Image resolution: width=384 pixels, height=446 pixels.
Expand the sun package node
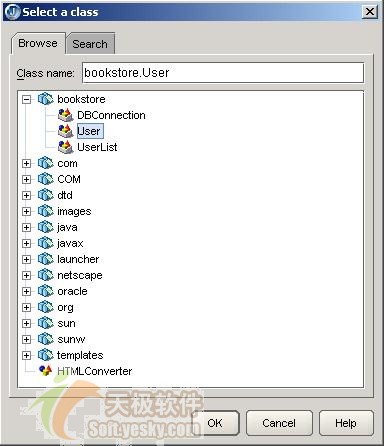26,323
